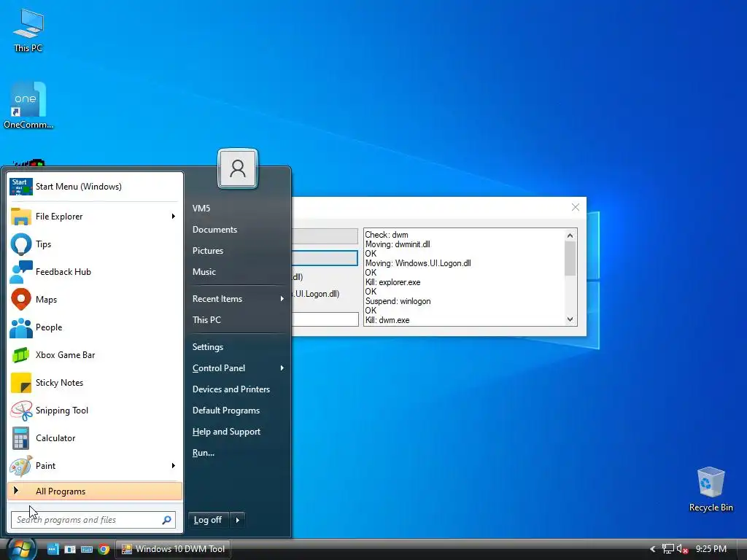Expand Recent Items submenu arrow
Viewport: 747px width, 560px height.
pos(282,298)
